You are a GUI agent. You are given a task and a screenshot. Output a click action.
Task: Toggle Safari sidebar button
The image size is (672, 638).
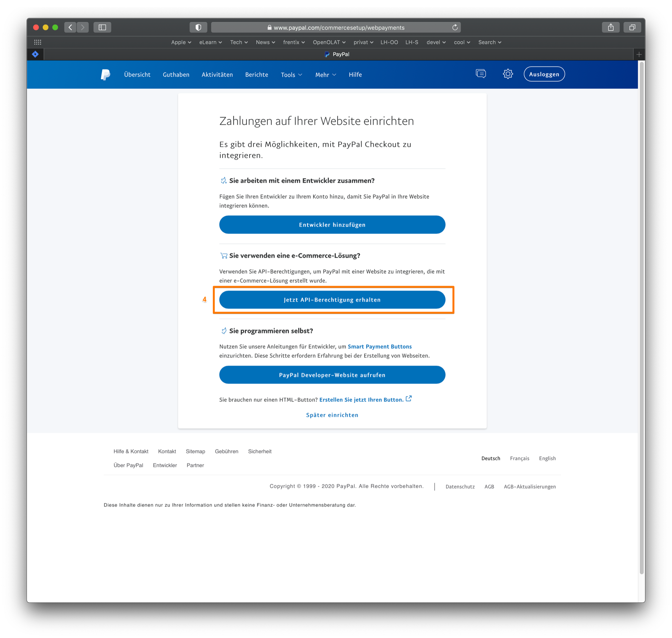point(102,27)
